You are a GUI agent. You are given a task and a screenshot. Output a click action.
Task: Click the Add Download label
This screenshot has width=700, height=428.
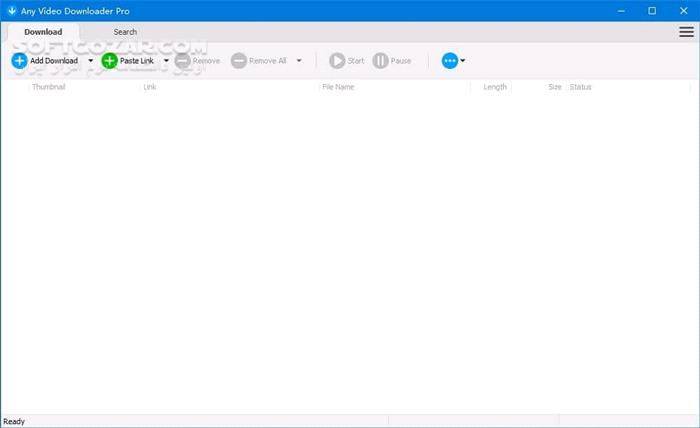tap(54, 61)
